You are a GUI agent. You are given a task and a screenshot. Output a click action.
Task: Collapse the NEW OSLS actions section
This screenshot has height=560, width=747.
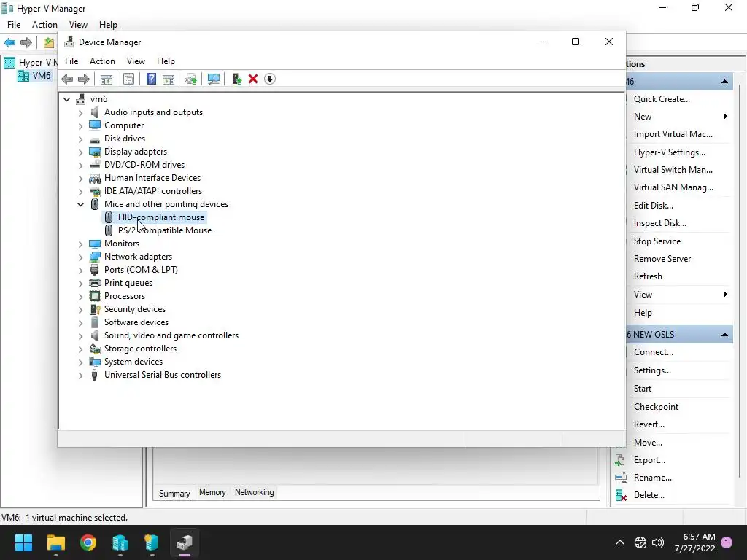(724, 334)
